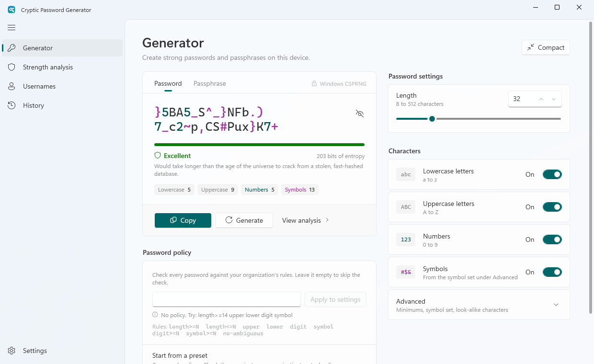Expand the Advanced section
Screen dimensions: 594x364
(479, 305)
